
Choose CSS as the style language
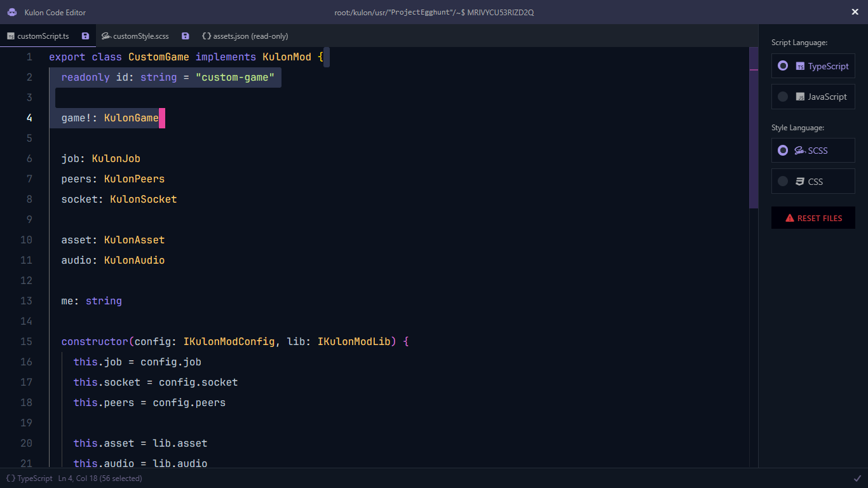click(813, 181)
